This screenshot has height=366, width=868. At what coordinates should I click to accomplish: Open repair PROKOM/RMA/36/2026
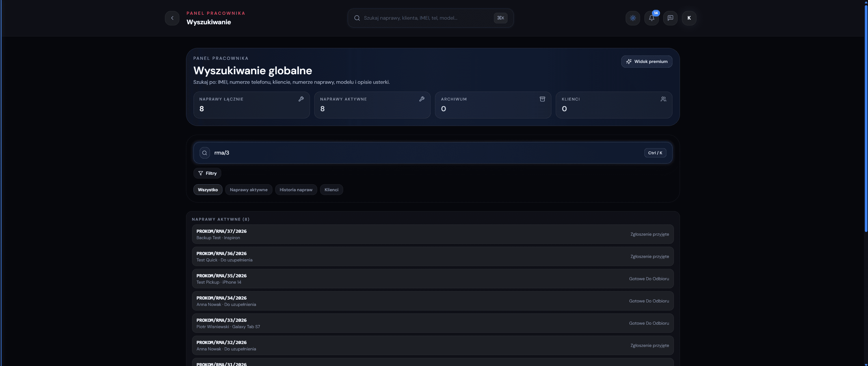pos(433,257)
